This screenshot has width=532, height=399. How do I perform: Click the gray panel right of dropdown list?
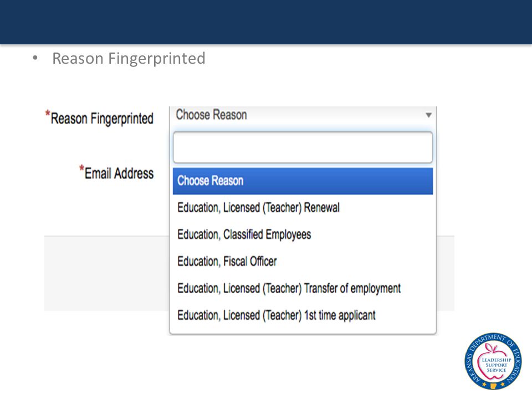click(446, 273)
